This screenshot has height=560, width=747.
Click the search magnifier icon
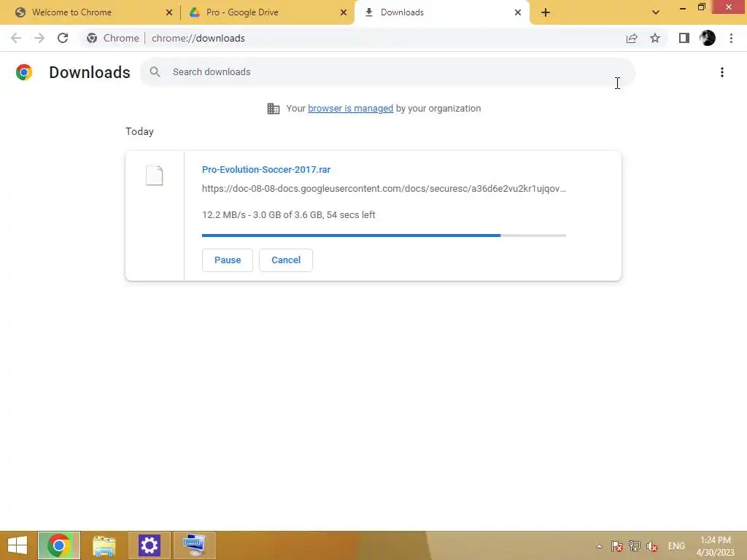point(155,72)
